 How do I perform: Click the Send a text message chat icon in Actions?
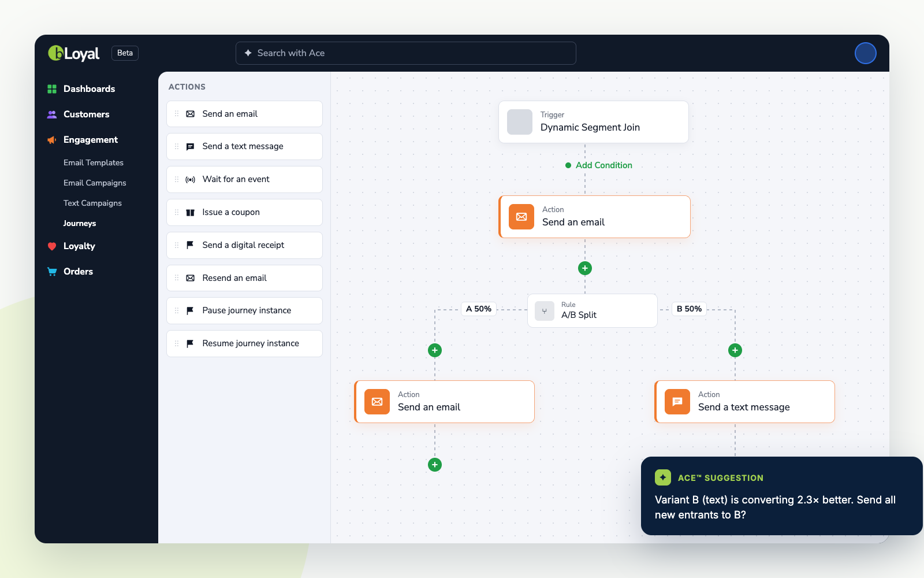click(x=190, y=147)
